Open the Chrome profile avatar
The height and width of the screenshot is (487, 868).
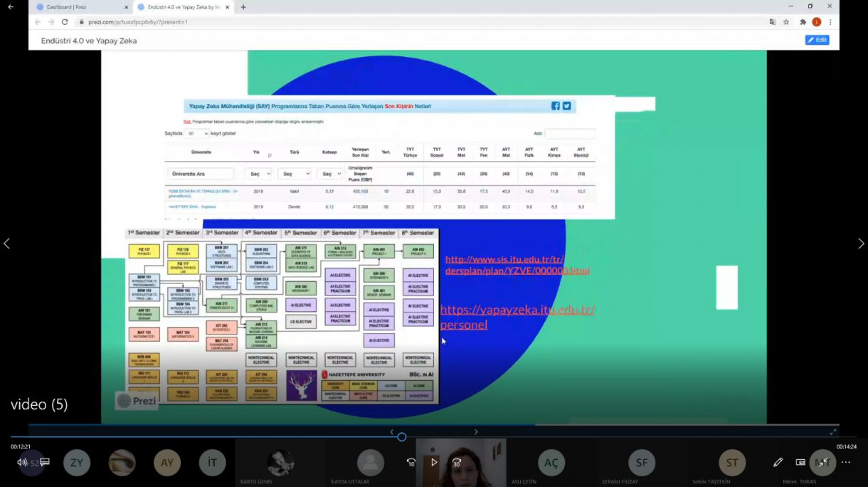pos(817,22)
